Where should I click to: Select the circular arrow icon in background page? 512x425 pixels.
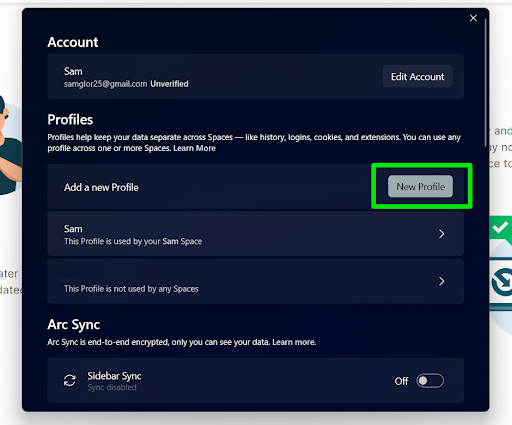click(503, 282)
